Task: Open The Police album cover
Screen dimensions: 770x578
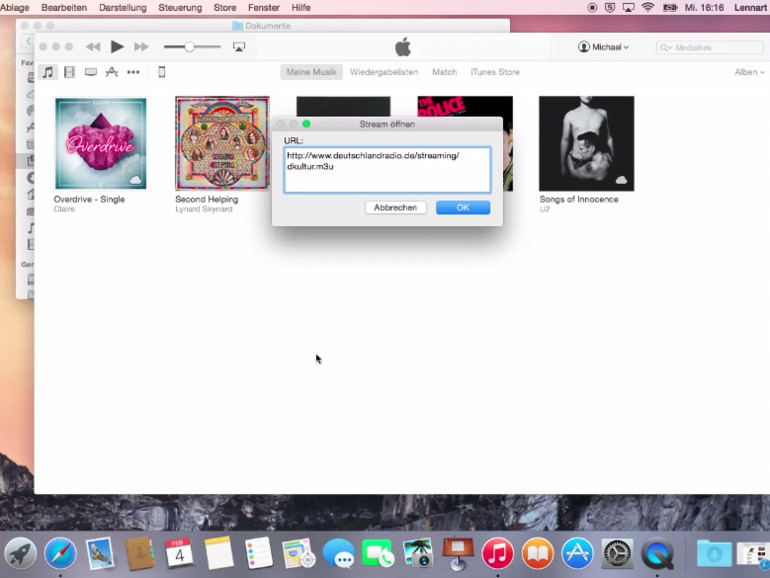Action: click(x=465, y=106)
